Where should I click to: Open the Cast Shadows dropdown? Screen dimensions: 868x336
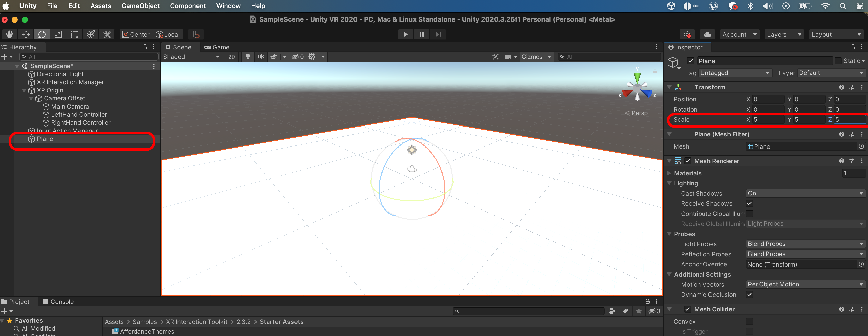[805, 193]
